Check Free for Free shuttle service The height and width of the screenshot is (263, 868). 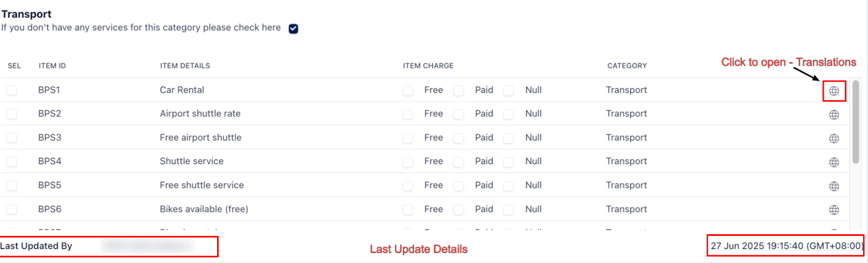click(408, 186)
